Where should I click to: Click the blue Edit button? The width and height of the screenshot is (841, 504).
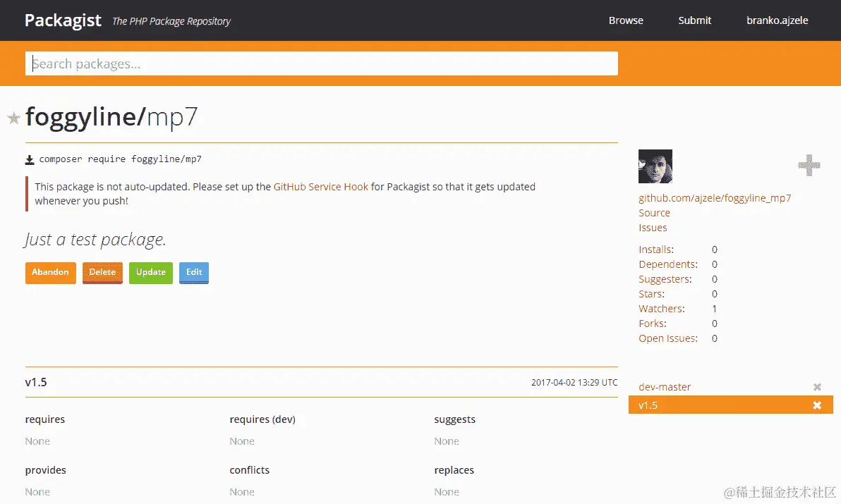(x=193, y=273)
